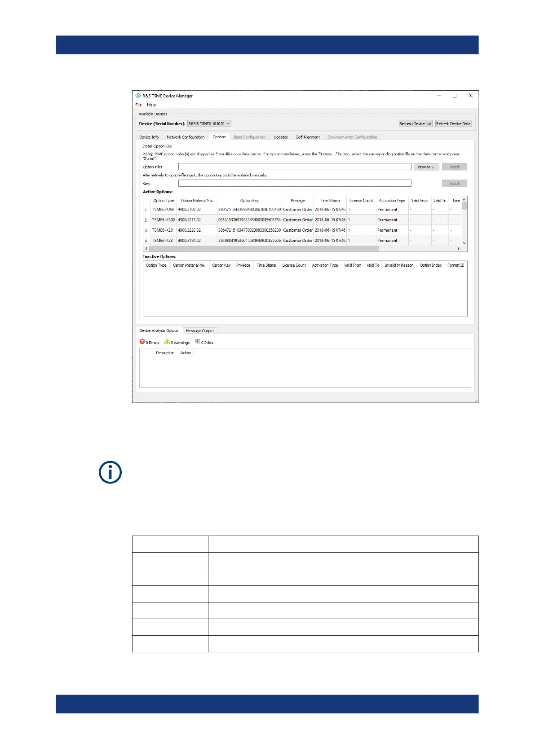Switch to Device Analysis Output tab
Screen dimensions: 535x756
[159, 330]
